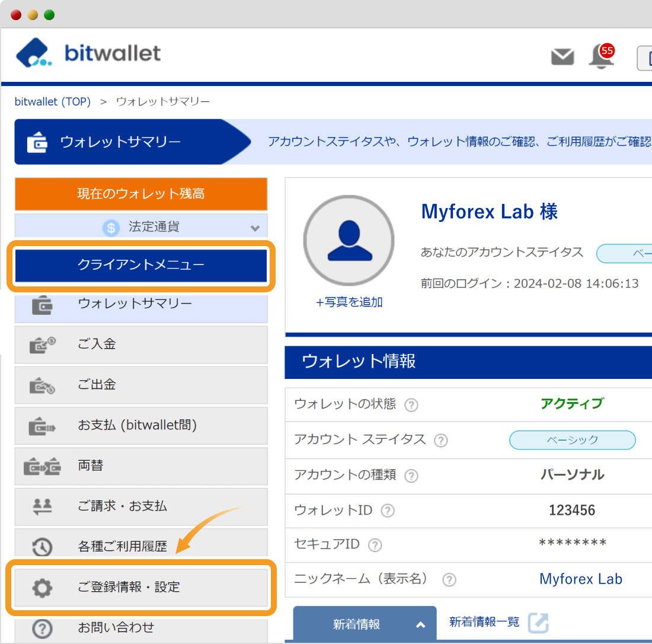This screenshot has height=644, width=652.
Task: Click the ご登録情報・設定 gear icon
Action: (x=42, y=588)
